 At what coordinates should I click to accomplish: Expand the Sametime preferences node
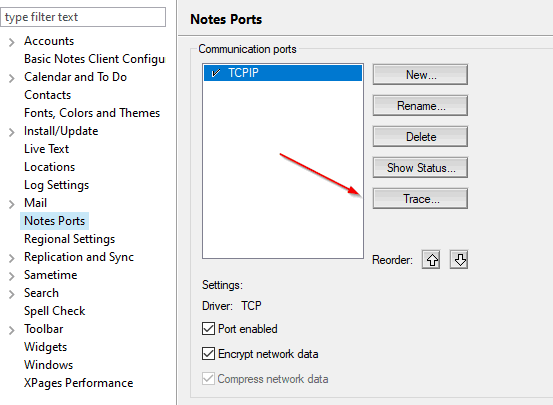click(12, 276)
